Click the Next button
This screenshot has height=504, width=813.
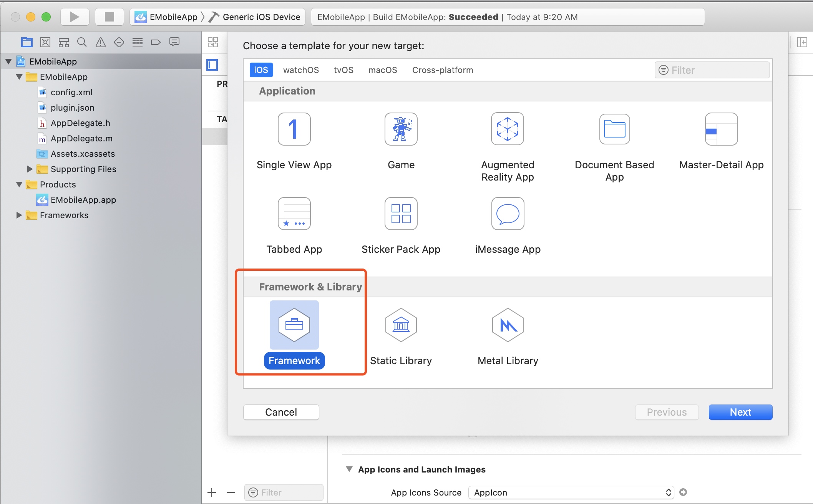740,412
